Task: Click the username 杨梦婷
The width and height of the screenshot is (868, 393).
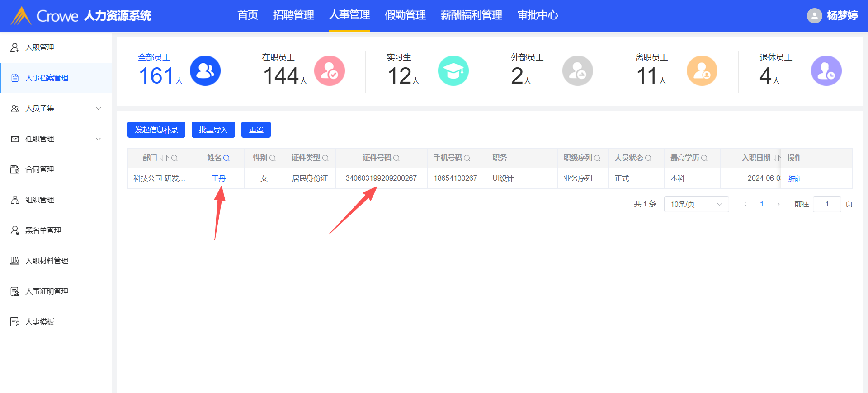Action: pos(843,16)
